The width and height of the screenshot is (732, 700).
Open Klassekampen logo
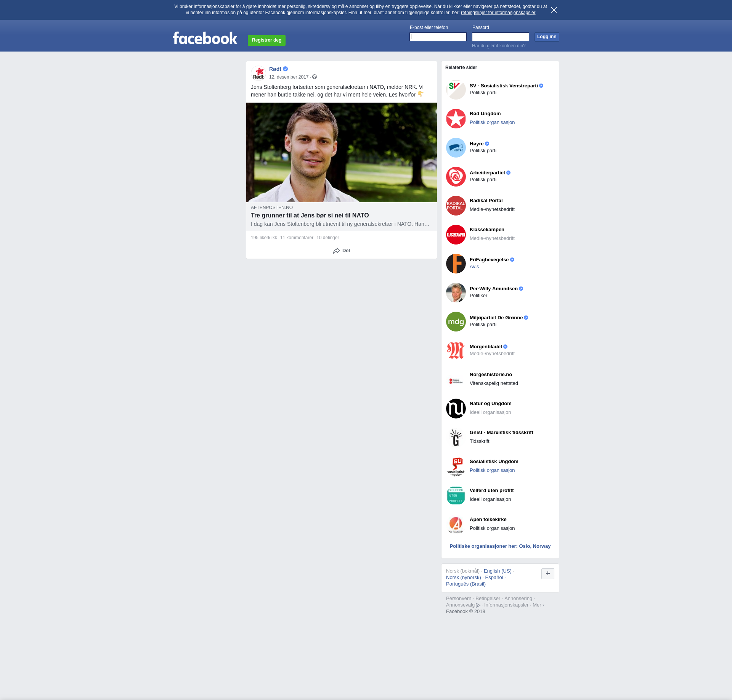click(456, 235)
